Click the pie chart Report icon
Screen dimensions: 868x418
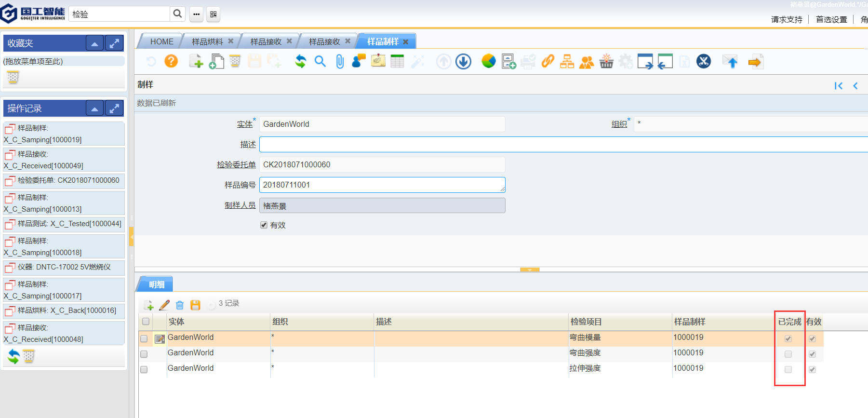click(488, 61)
